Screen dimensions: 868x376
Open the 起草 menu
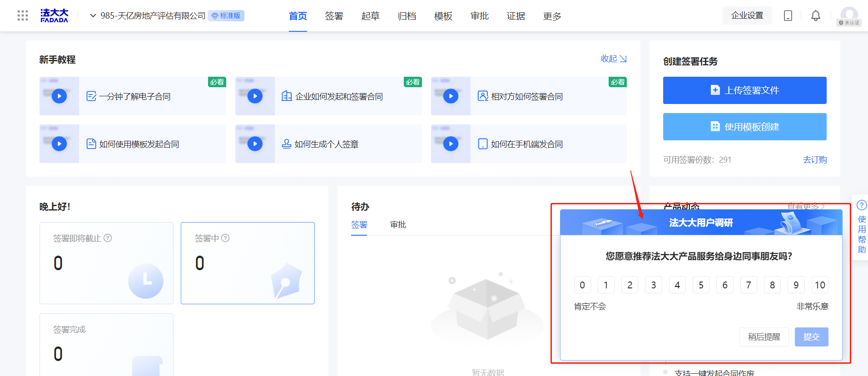pyautogui.click(x=371, y=16)
